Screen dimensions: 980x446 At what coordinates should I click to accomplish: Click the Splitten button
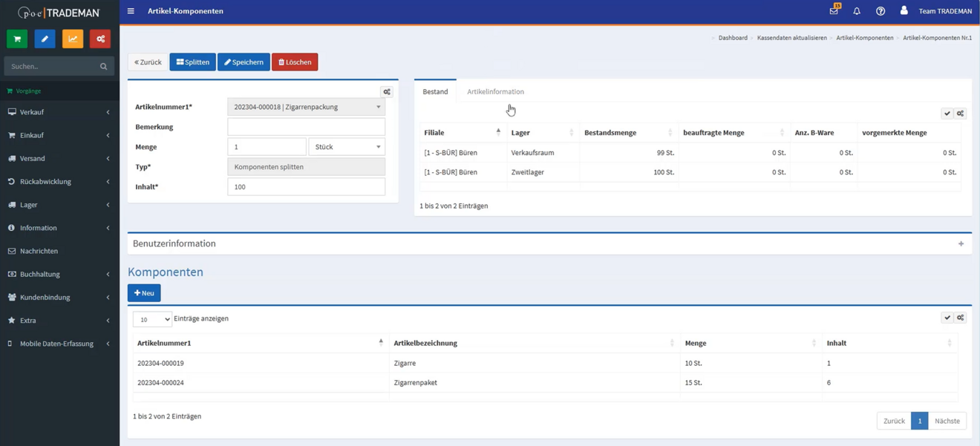pos(192,62)
